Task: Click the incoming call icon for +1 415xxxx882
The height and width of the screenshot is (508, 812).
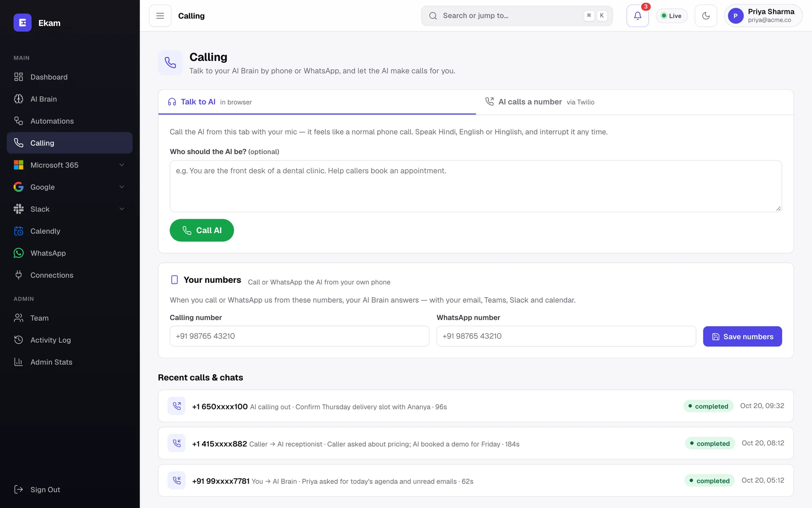Action: pos(176,443)
